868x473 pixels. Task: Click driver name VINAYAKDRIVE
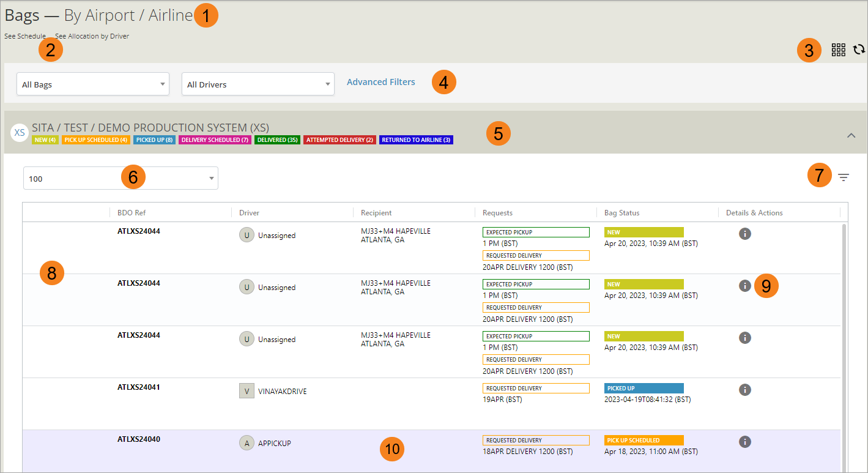[282, 392]
